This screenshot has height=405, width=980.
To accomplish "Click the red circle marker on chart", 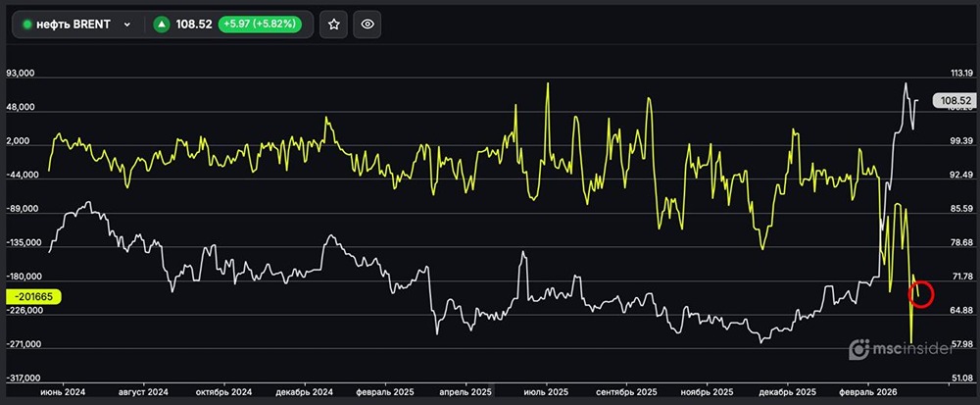I will pos(921,292).
